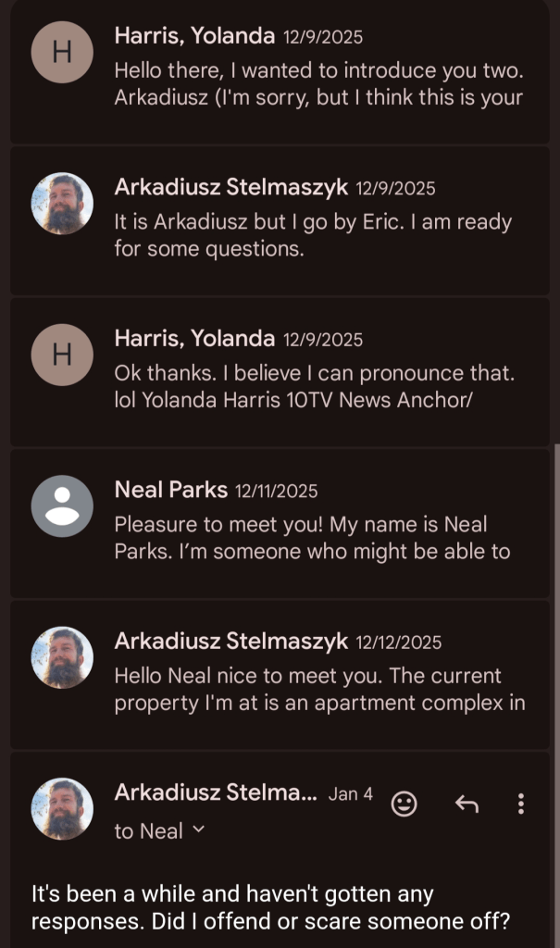Tap Arkadiusz's profile photo on Jan 4 message
This screenshot has height=948, width=560.
click(62, 808)
